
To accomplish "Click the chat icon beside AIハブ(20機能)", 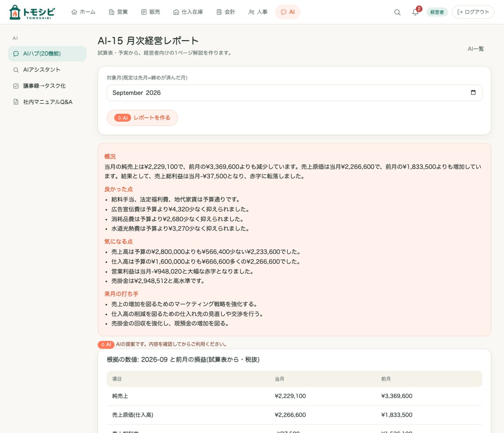I will point(16,54).
